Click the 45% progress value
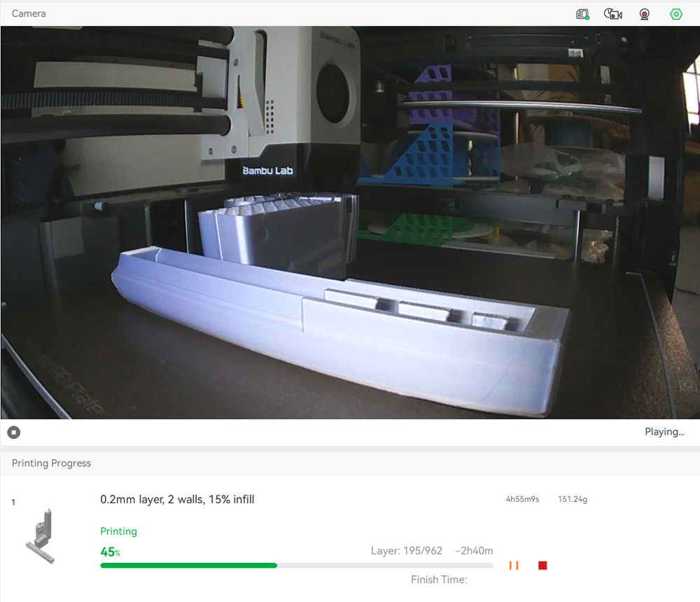The image size is (700, 602). pyautogui.click(x=111, y=552)
